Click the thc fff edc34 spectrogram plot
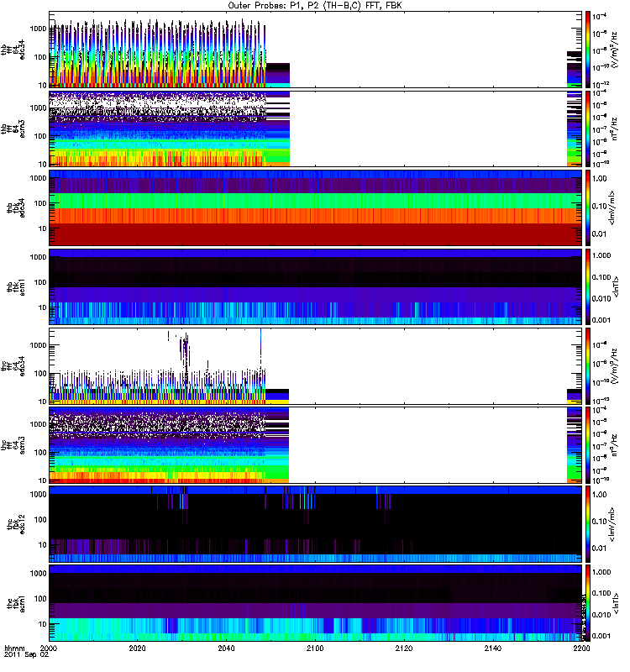This screenshot has height=672, width=630. point(316,366)
